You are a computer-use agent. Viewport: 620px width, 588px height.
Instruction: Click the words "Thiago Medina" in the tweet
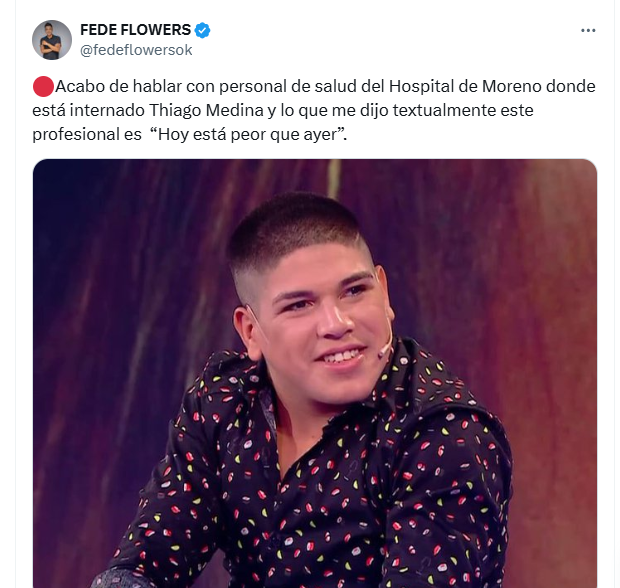tap(206, 110)
